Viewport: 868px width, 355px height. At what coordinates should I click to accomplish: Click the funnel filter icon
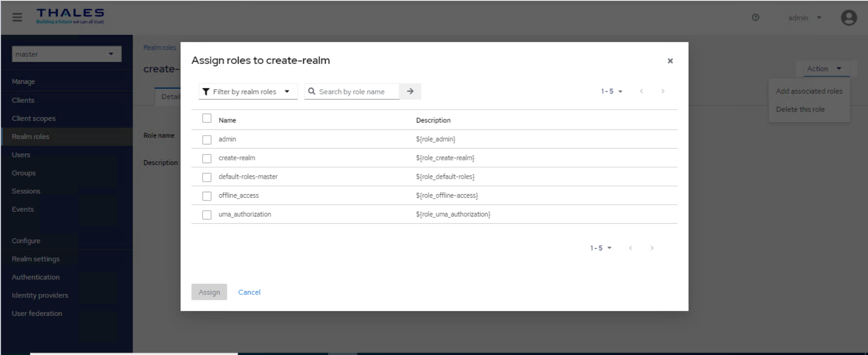pyautogui.click(x=206, y=92)
